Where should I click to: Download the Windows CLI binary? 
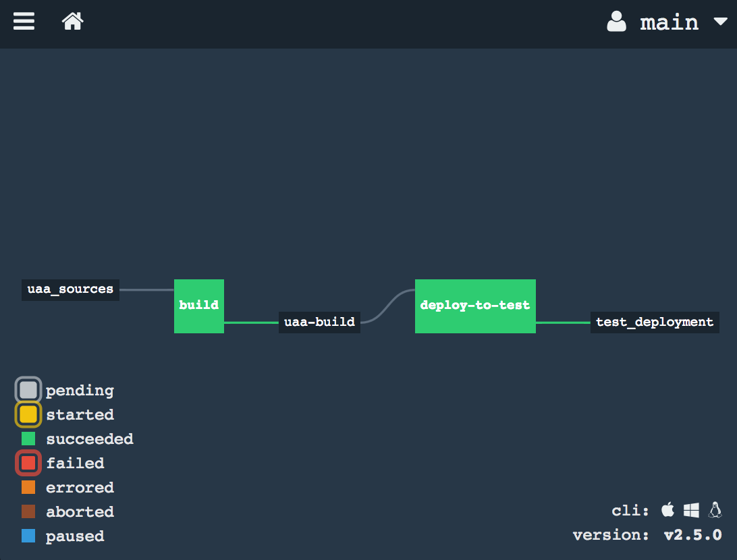[x=691, y=510]
